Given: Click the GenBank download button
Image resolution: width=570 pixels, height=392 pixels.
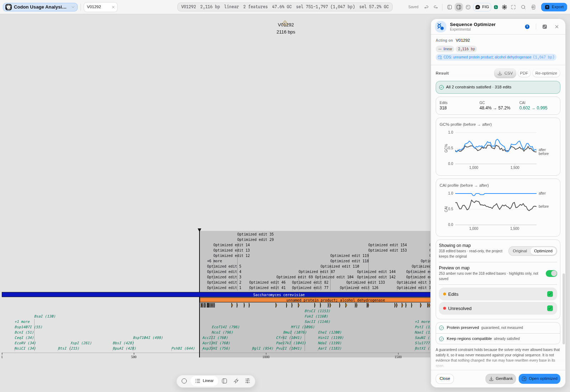Looking at the screenshot, I should [x=501, y=379].
